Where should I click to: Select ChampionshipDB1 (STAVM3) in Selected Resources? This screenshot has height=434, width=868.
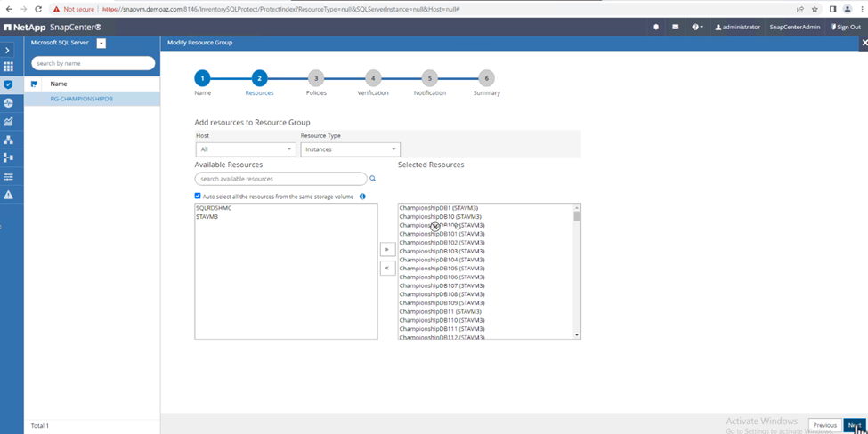click(438, 208)
